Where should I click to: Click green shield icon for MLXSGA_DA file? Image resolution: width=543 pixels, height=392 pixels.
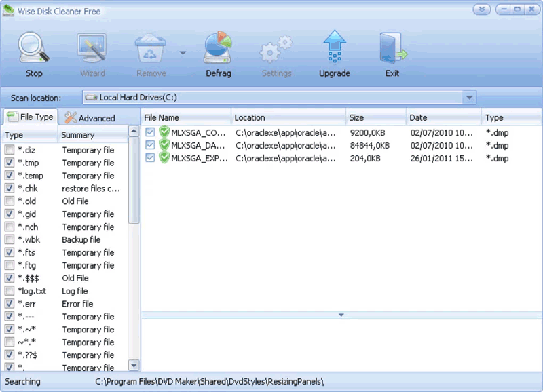(164, 145)
